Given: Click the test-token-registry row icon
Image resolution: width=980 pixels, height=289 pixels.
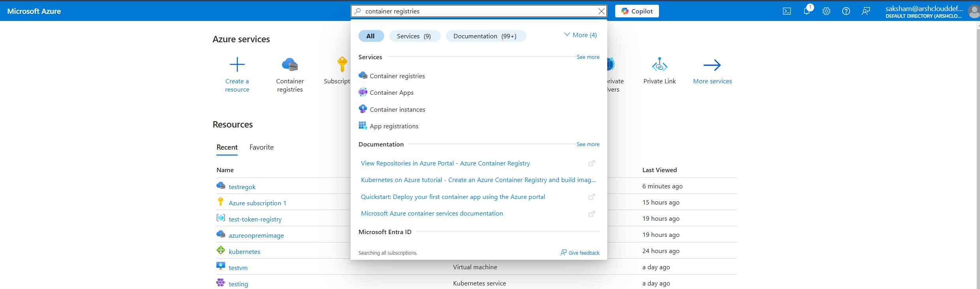Looking at the screenshot, I should pyautogui.click(x=221, y=218).
